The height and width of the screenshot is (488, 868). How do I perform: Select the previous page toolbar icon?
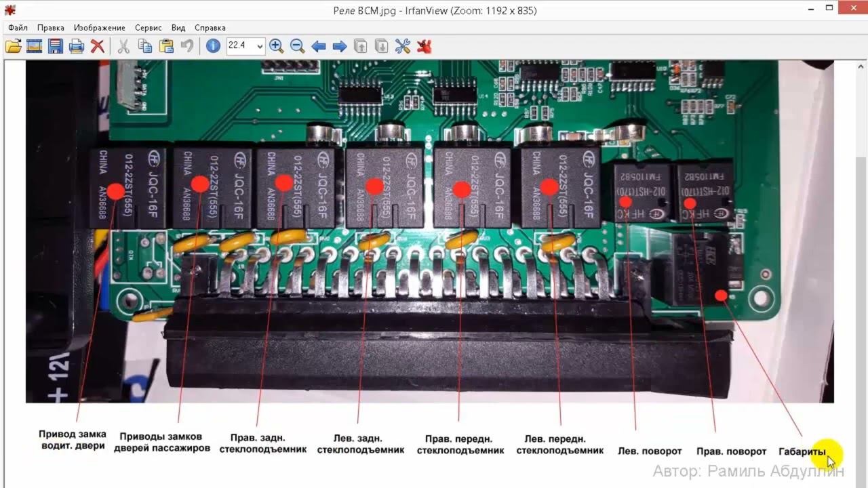tap(361, 46)
